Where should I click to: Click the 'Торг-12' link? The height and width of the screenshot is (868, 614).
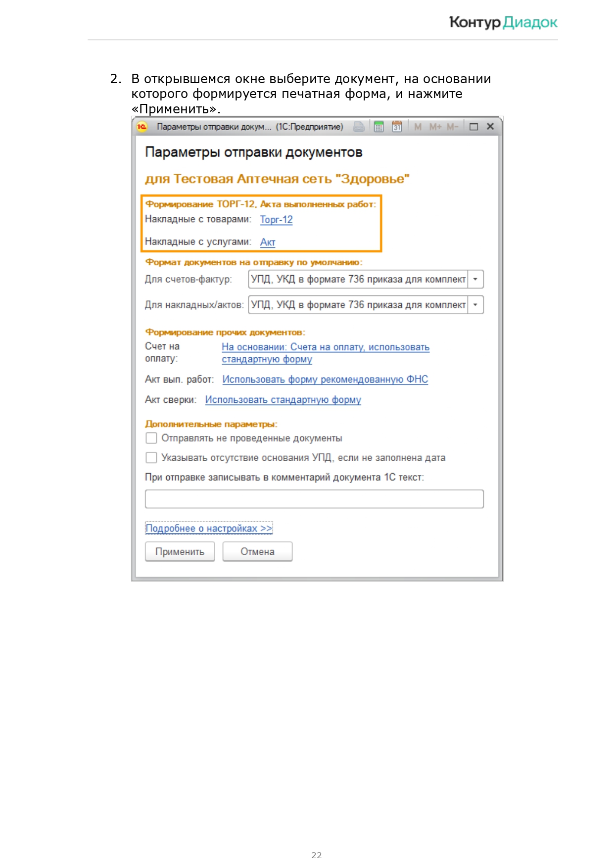click(x=276, y=220)
